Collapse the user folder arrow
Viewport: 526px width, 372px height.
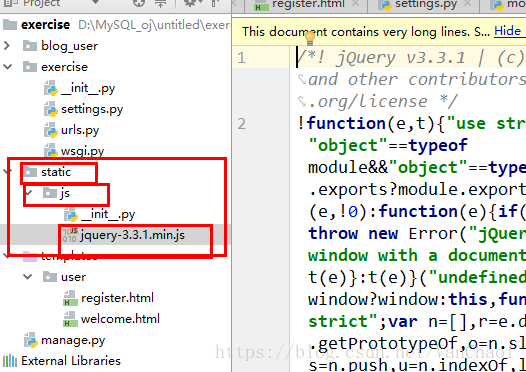pos(28,277)
